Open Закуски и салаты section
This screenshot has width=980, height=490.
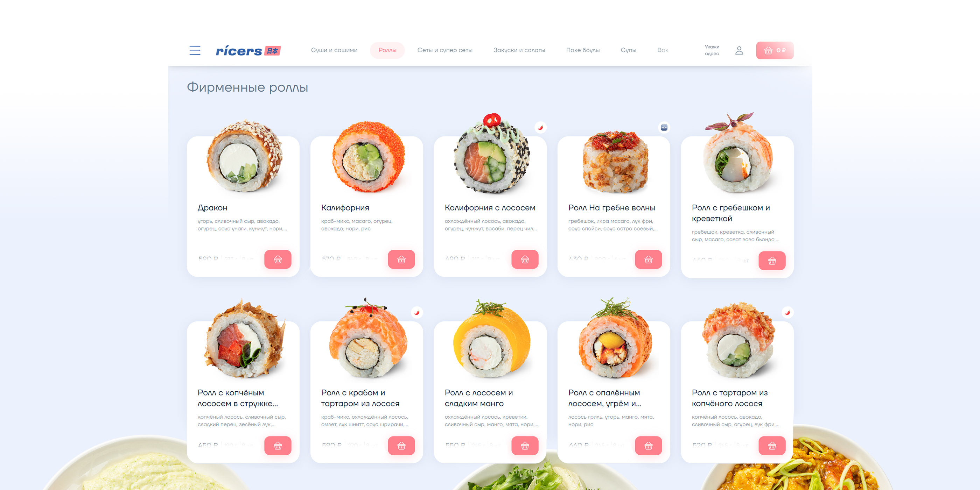click(x=519, y=50)
